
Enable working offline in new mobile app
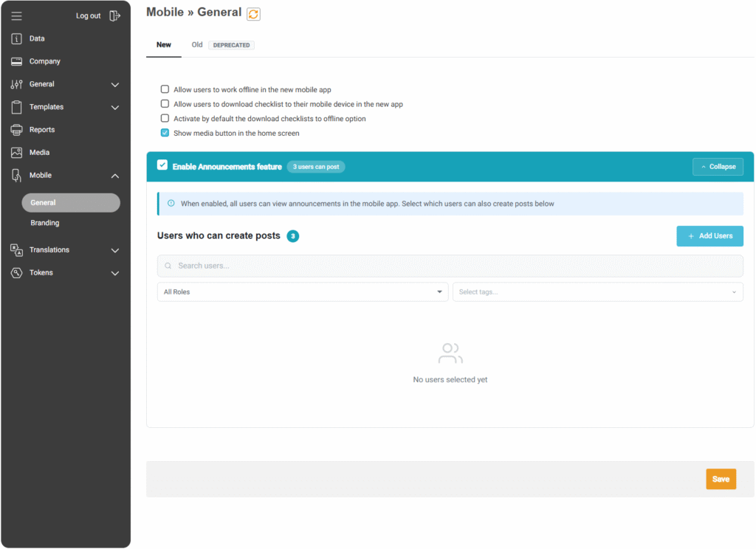pyautogui.click(x=165, y=89)
